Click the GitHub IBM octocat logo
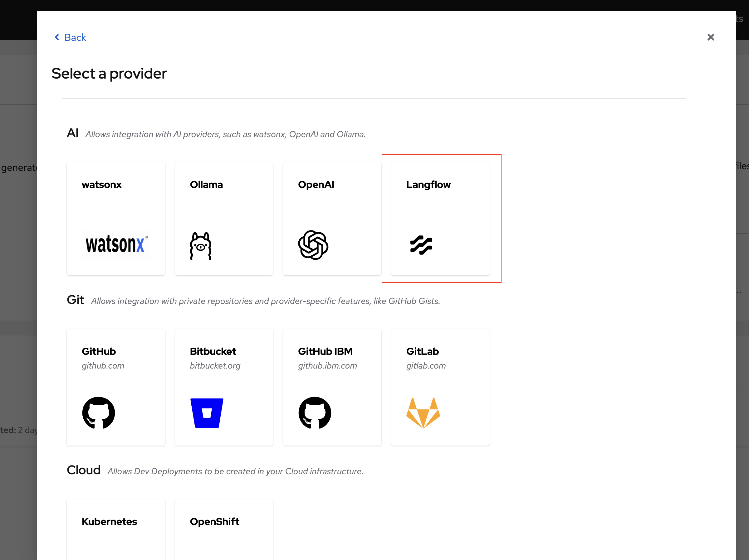The image size is (749, 560). point(315,413)
